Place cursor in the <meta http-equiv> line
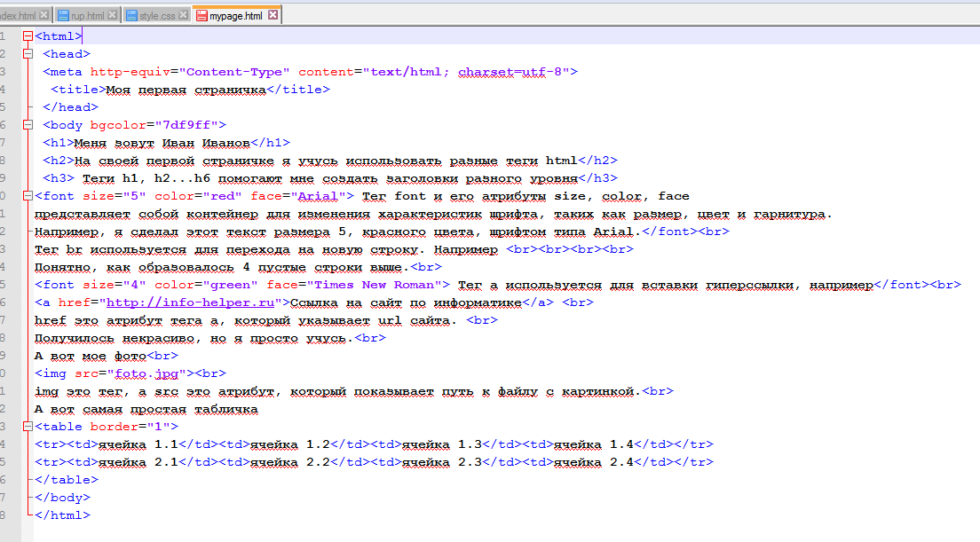 click(310, 72)
